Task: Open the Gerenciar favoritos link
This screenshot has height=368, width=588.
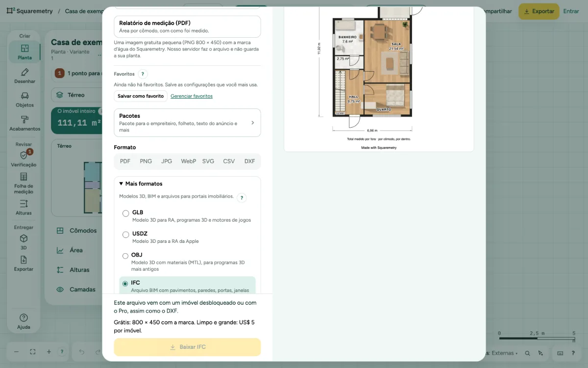Action: click(192, 96)
